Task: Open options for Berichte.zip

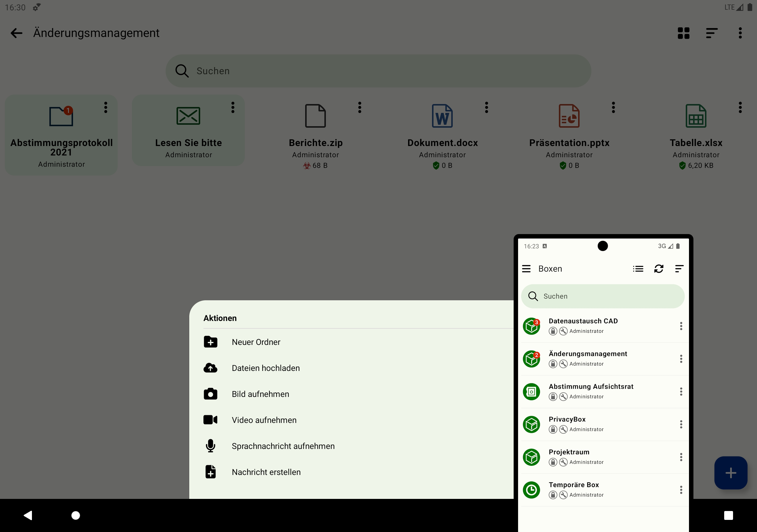Action: (360, 108)
